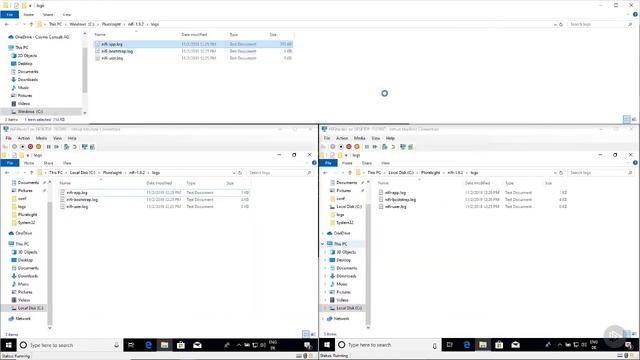
Task: Switch to Share tab in left VM Explorer
Action: [x=49, y=163]
